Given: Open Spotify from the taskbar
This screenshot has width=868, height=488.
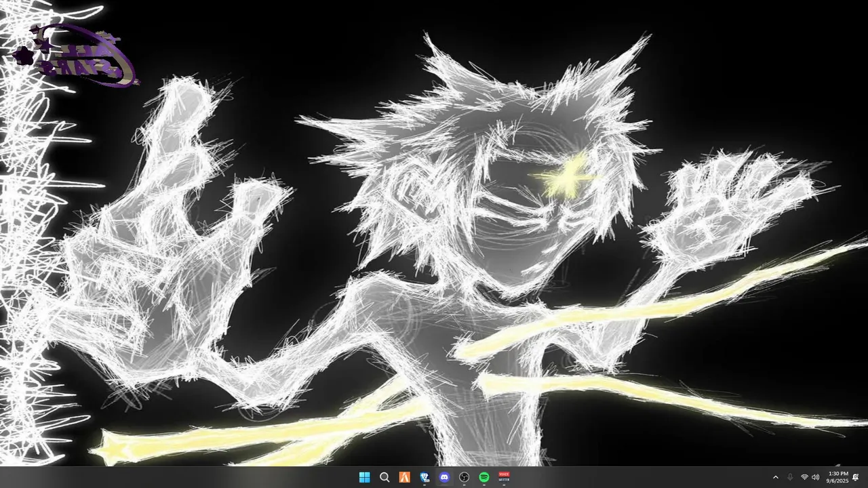Looking at the screenshot, I should pyautogui.click(x=484, y=477).
